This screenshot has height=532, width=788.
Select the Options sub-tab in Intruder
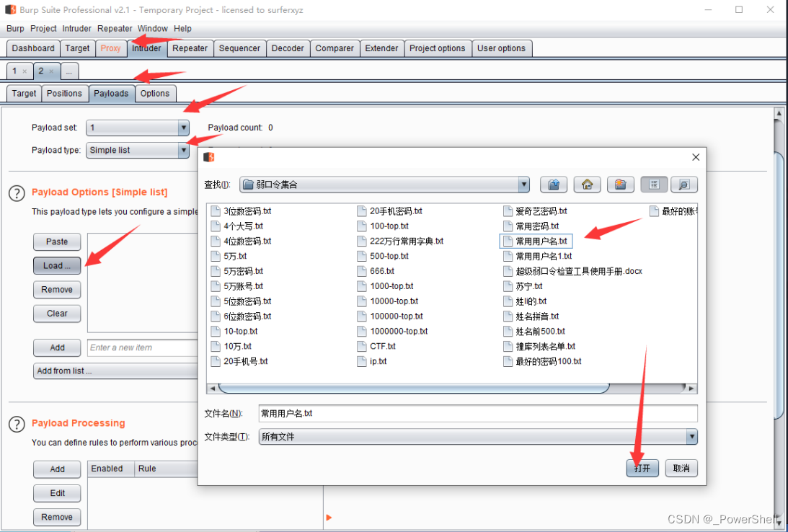tap(155, 94)
